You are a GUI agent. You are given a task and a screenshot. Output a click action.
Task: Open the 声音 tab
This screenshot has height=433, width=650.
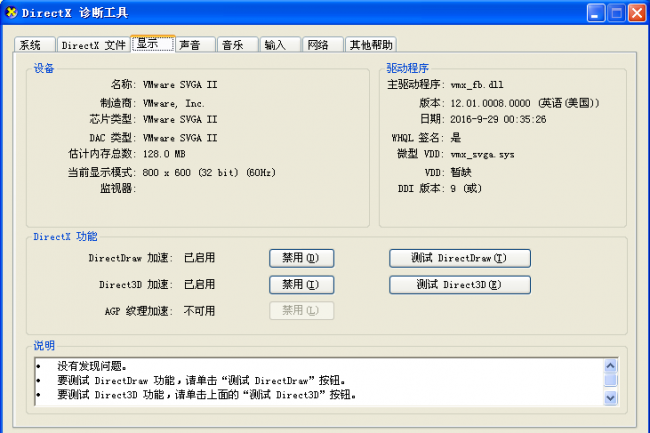196,45
